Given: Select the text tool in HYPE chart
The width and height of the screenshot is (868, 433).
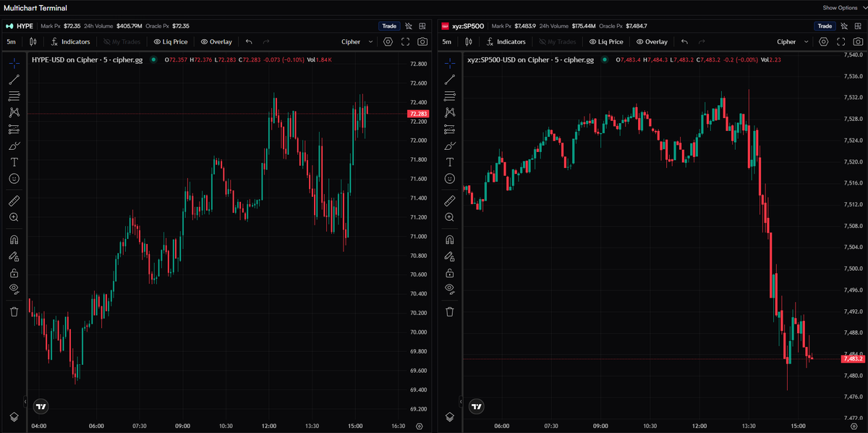Looking at the screenshot, I should (x=14, y=161).
